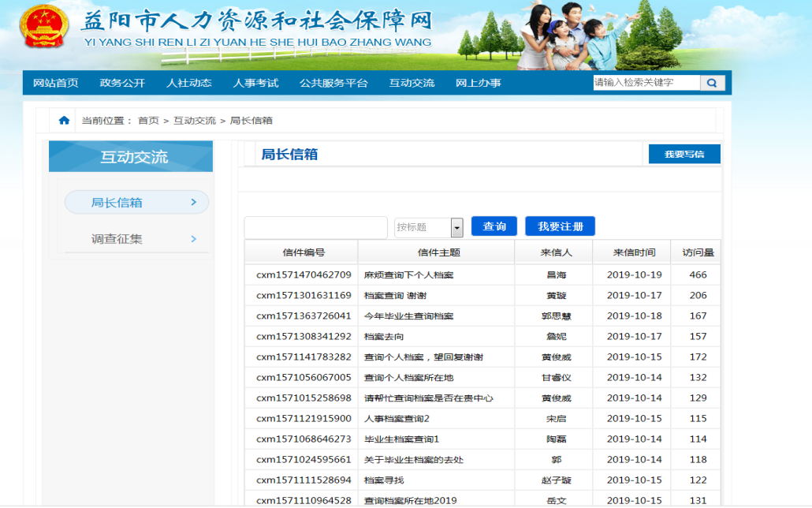The width and height of the screenshot is (812, 508).
Task: Open 网上办事 navigation item
Action: pyautogui.click(x=479, y=83)
